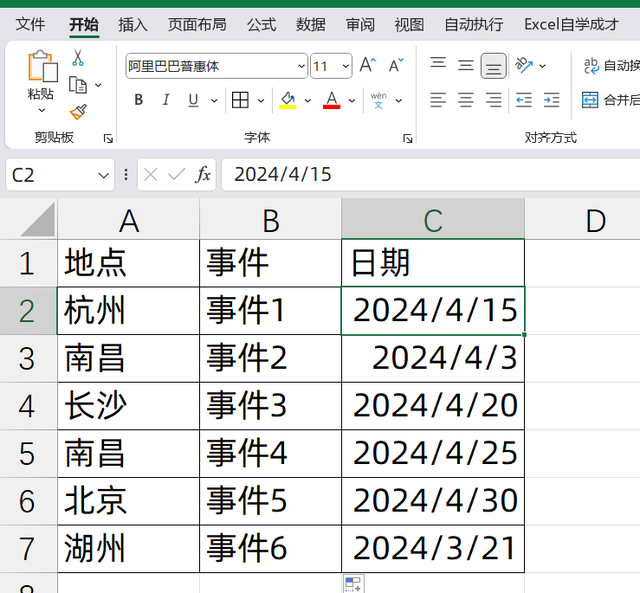The width and height of the screenshot is (640, 593).
Task: Expand phonetic guide dropdown
Action: [x=399, y=100]
